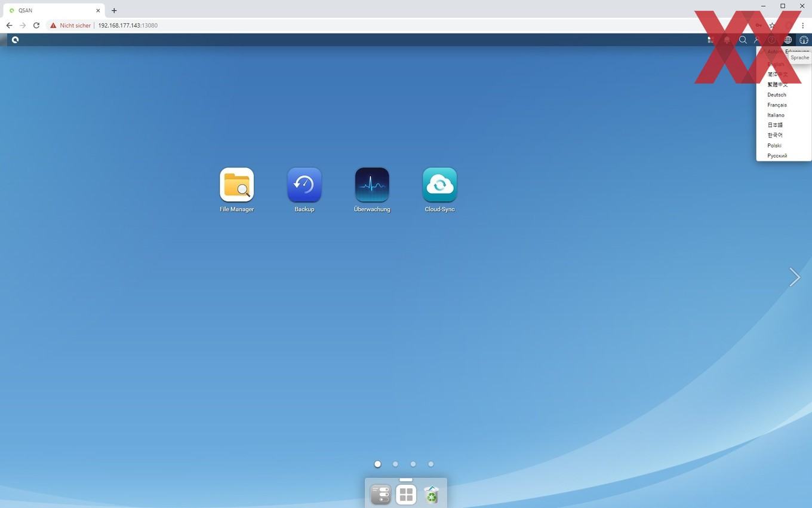Reload the browser page
The height and width of the screenshot is (508, 812).
[x=36, y=25]
